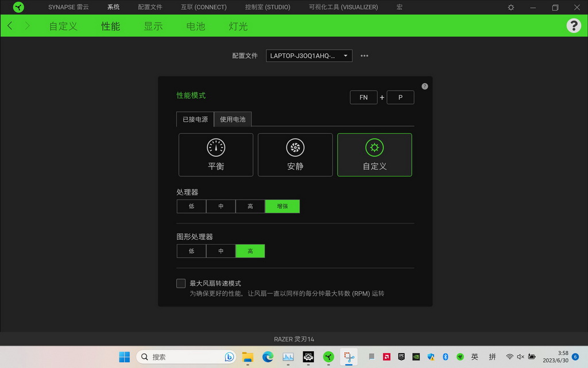The image size is (588, 368).
Task: Click the taskbar 搜索 search box
Action: 186,356
